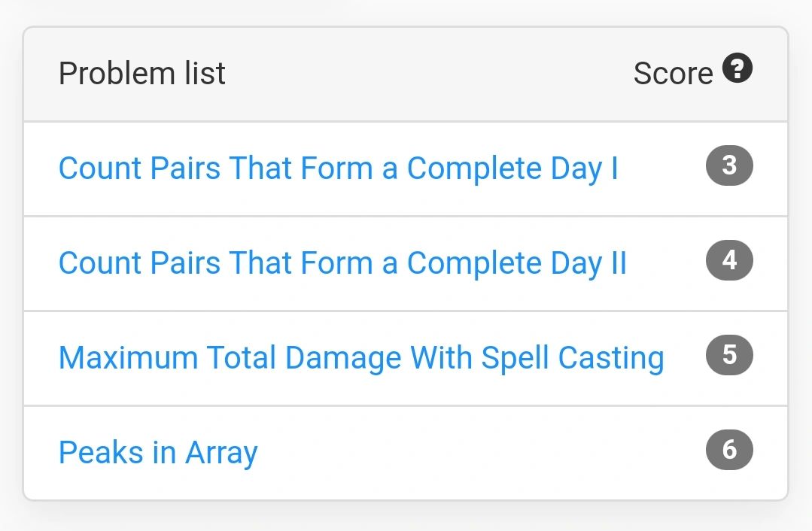Viewport: 812px width, 531px height.
Task: Click the score badge showing 6
Action: tap(729, 450)
